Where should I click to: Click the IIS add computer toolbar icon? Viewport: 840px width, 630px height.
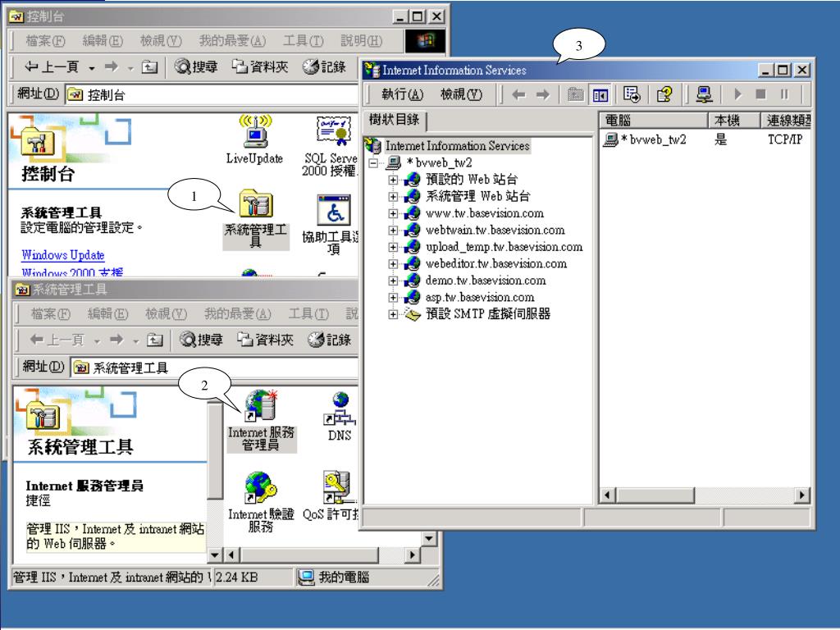(704, 95)
